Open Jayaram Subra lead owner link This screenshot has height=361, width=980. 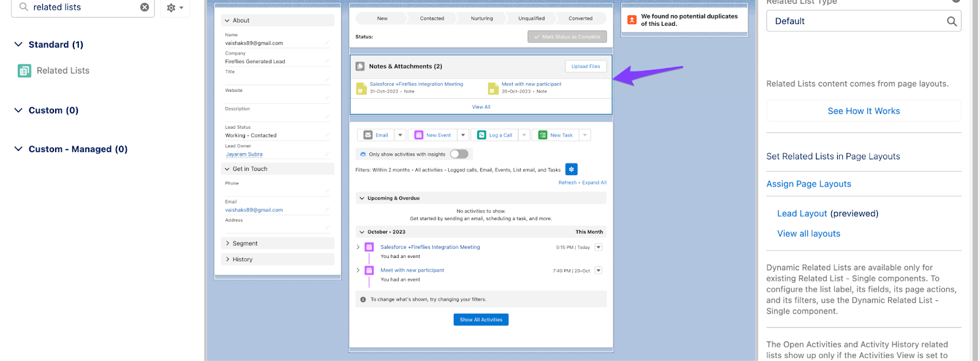pyautogui.click(x=244, y=154)
